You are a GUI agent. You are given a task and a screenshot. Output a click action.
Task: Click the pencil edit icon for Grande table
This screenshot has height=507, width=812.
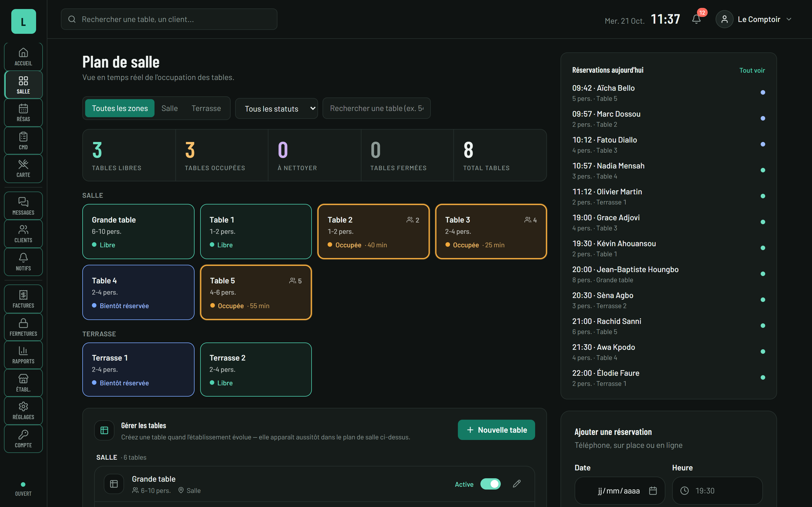click(x=517, y=484)
